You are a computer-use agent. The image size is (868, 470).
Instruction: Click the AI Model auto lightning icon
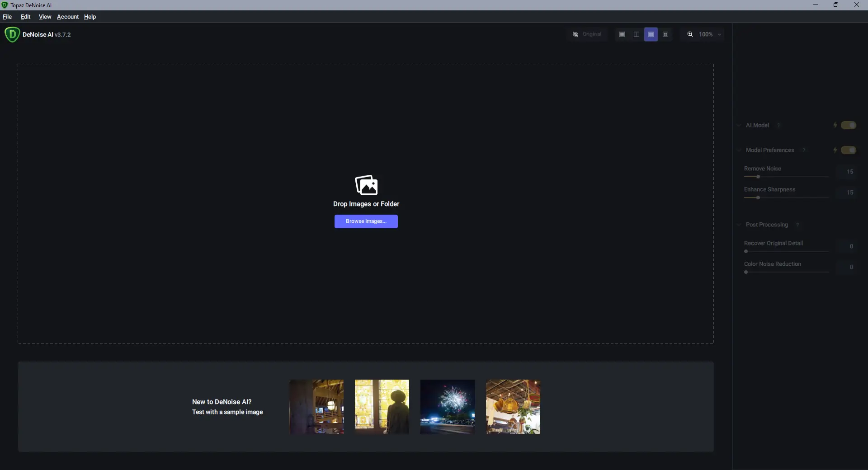coord(835,125)
